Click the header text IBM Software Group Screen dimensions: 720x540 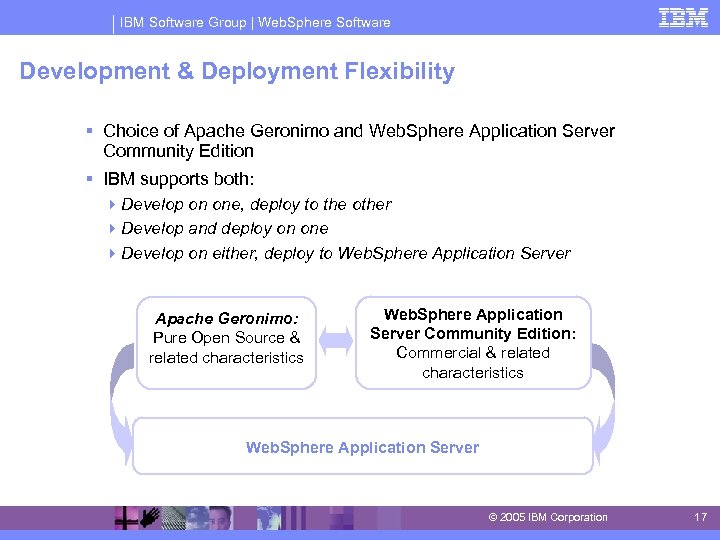[x=183, y=22]
